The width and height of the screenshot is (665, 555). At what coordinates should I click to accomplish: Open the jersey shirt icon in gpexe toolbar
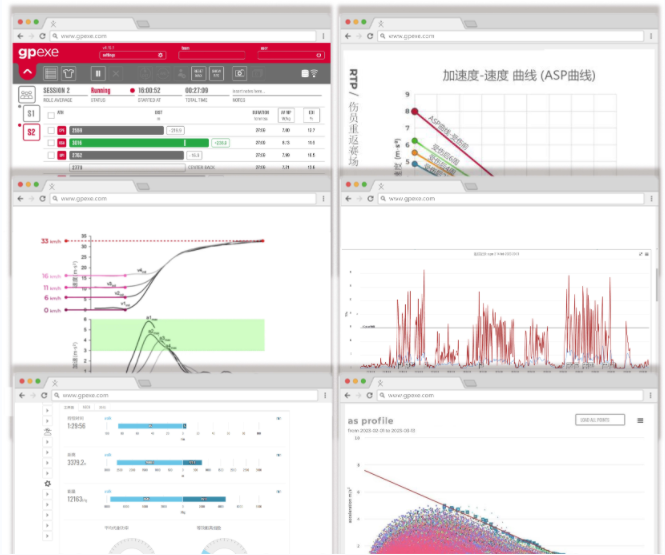point(68,74)
